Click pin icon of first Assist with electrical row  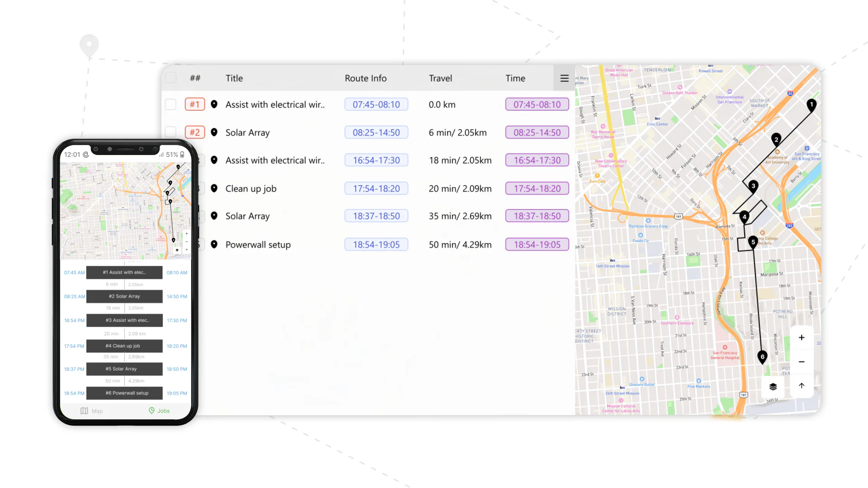pyautogui.click(x=214, y=104)
